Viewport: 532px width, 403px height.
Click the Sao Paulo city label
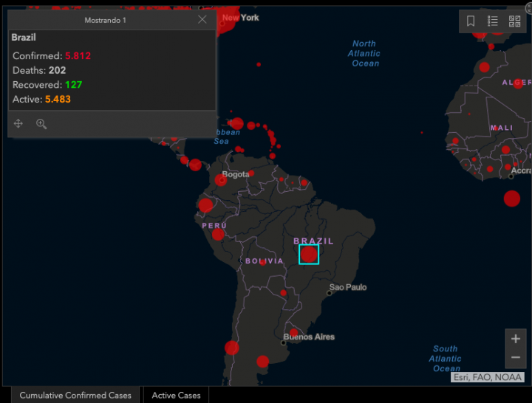tap(348, 287)
